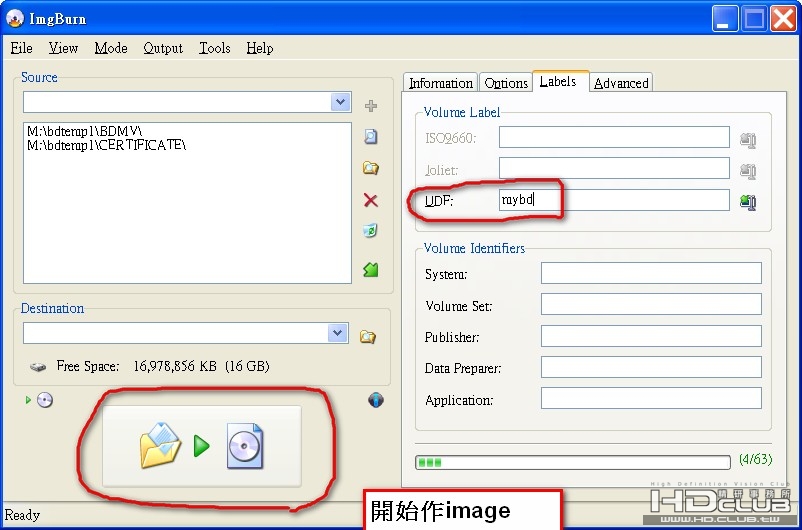
Task: Open the Destination dropdown arrow
Action: (338, 333)
